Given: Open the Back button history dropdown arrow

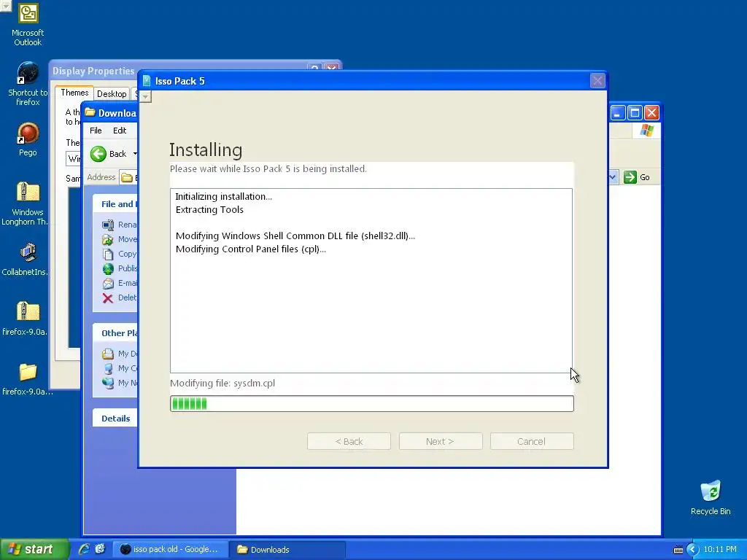Looking at the screenshot, I should pos(135,154).
